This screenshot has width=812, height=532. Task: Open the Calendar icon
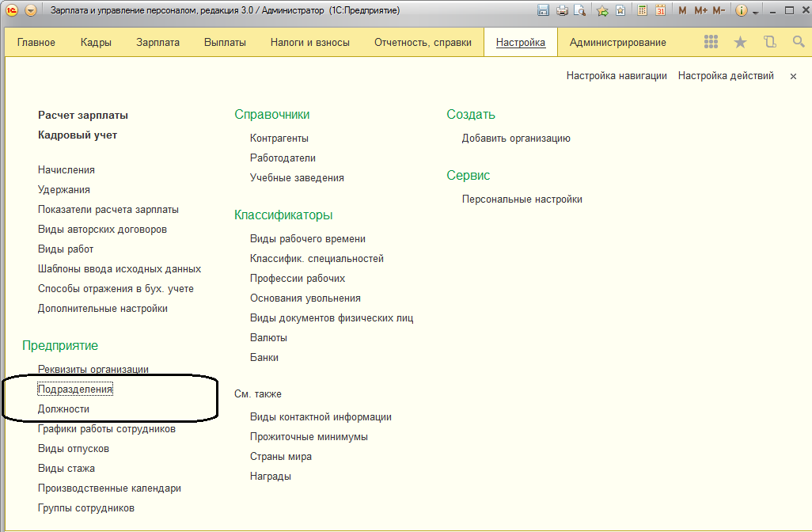point(660,10)
